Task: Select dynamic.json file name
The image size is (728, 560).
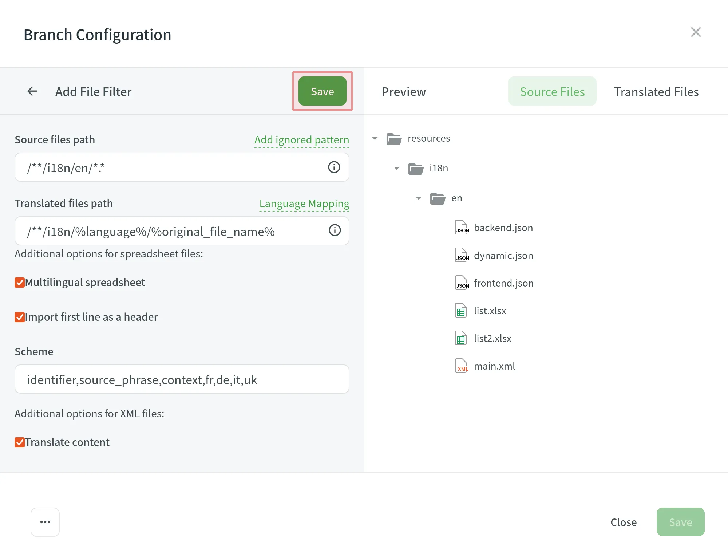Action: (x=503, y=256)
